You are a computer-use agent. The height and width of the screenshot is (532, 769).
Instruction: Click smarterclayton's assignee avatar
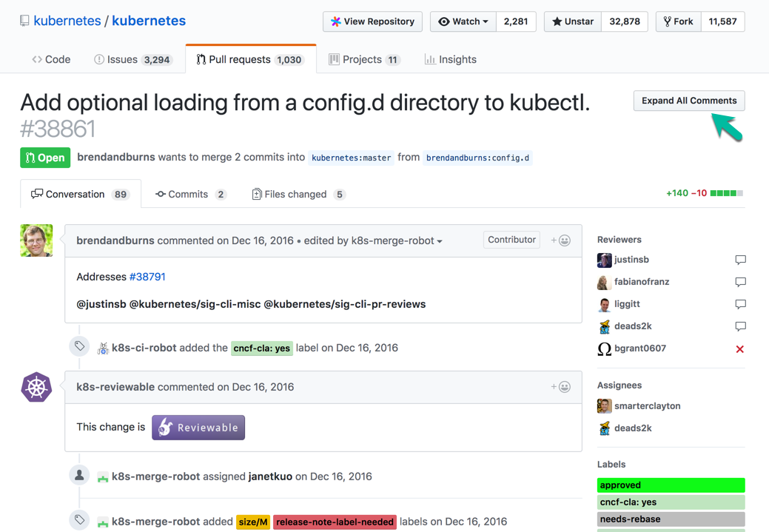click(x=604, y=406)
